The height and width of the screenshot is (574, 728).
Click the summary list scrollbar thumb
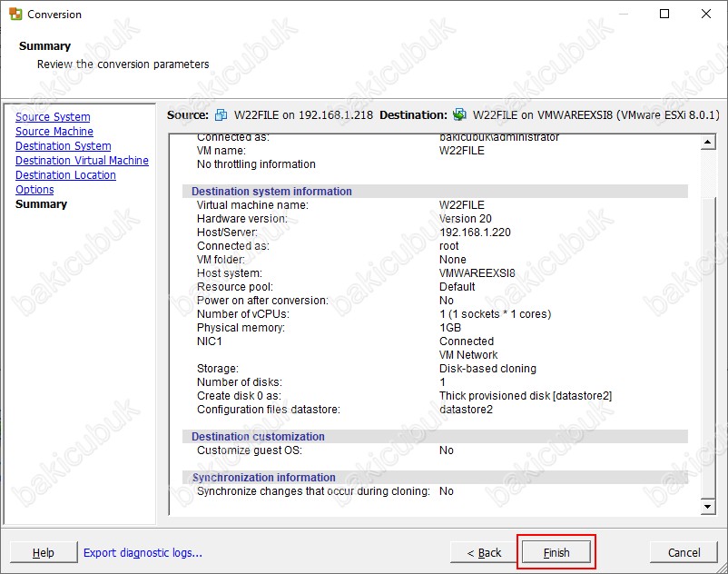click(708, 347)
